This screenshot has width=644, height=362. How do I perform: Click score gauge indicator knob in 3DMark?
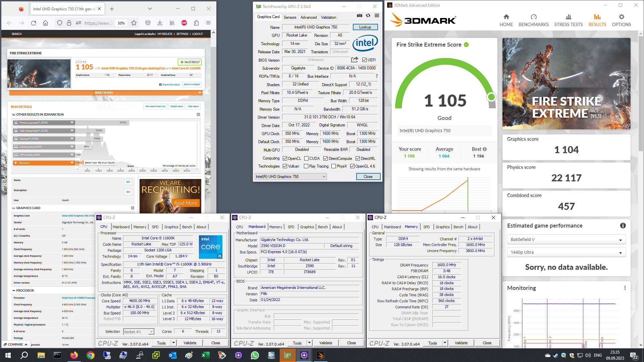tap(491, 97)
